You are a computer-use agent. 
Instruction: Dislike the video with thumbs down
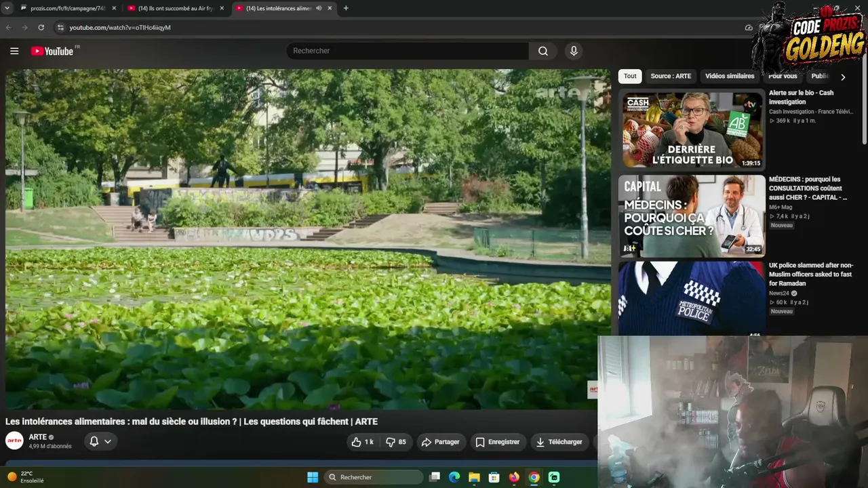[x=396, y=442]
